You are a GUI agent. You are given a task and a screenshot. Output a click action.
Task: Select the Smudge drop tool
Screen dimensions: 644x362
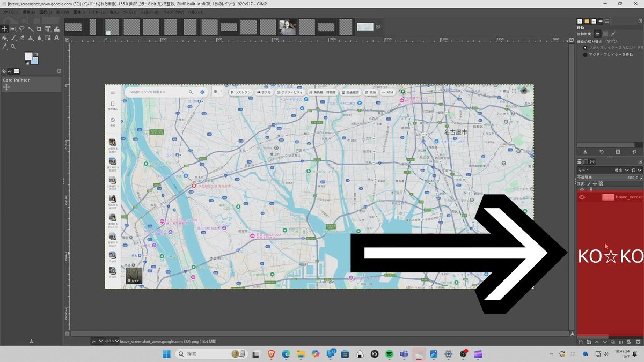39,38
